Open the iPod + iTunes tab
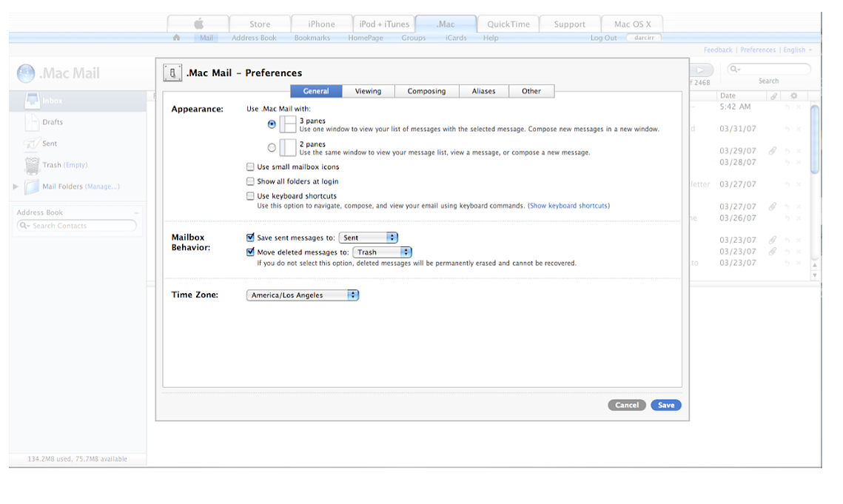This screenshot has height=504, width=843. (x=384, y=24)
